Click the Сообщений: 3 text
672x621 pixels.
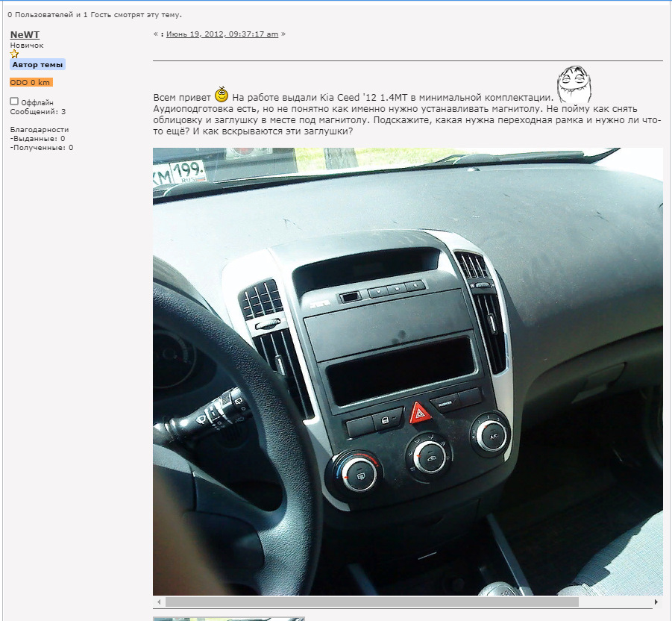(x=38, y=111)
